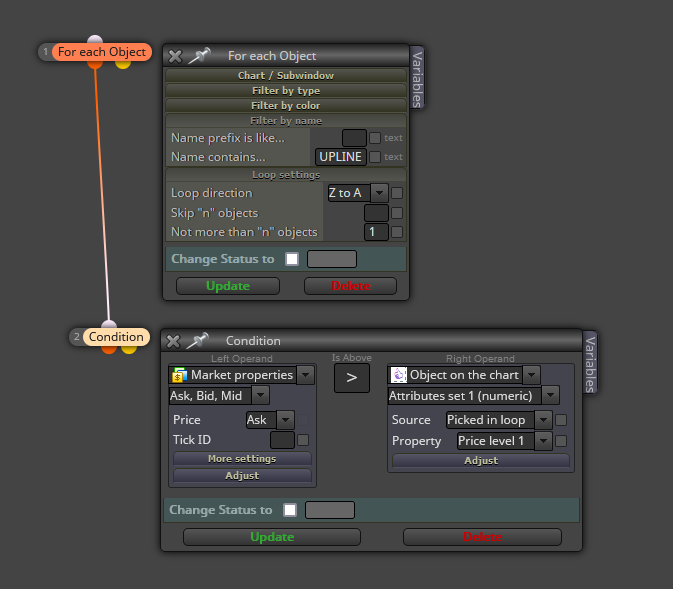The width and height of the screenshot is (673, 589).
Task: Click input connector above Condition node
Action: coord(109,325)
